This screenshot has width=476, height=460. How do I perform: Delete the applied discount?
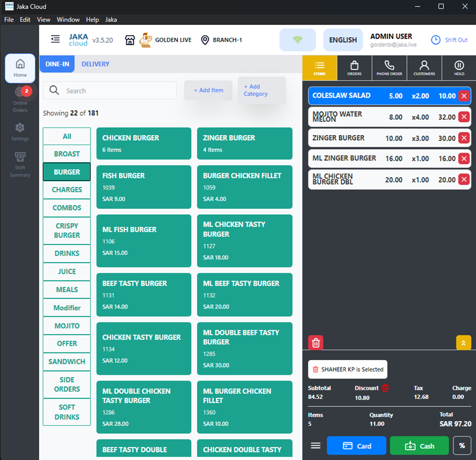coord(385,388)
